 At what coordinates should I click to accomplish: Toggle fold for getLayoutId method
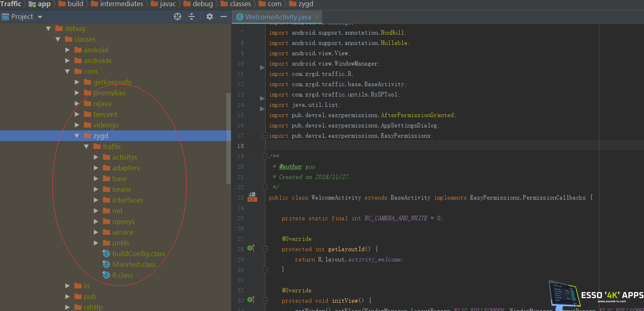pos(265,249)
